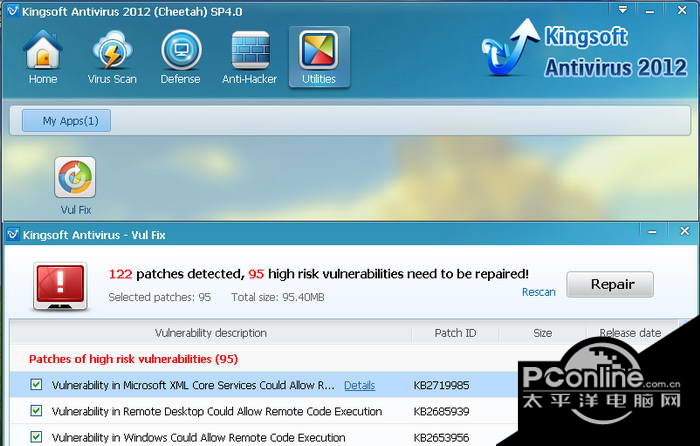Screen dimensions: 700x446
Task: Select the KB2685939 patch ID cell
Action: (441, 411)
